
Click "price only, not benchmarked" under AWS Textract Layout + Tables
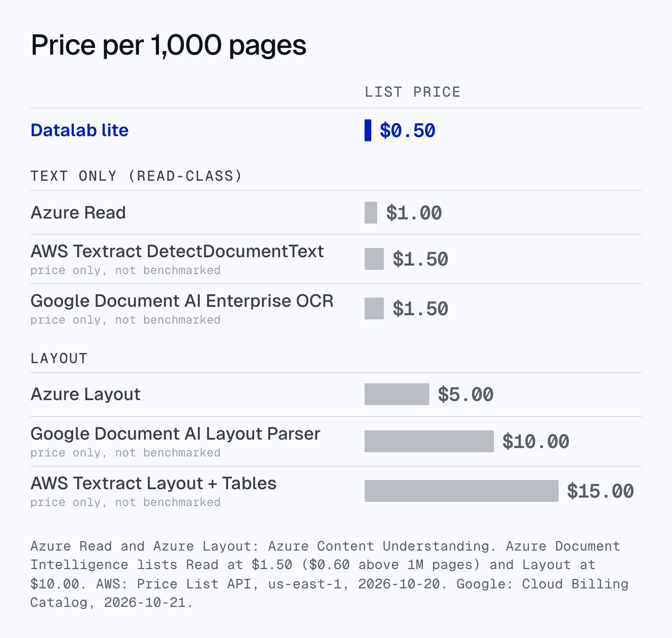(x=126, y=502)
